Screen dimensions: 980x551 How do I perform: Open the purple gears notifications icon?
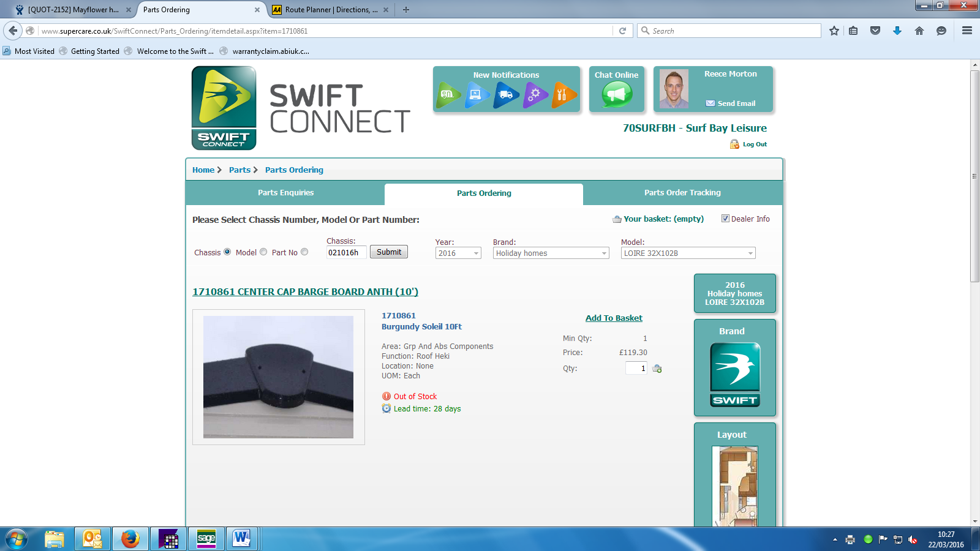(x=536, y=95)
